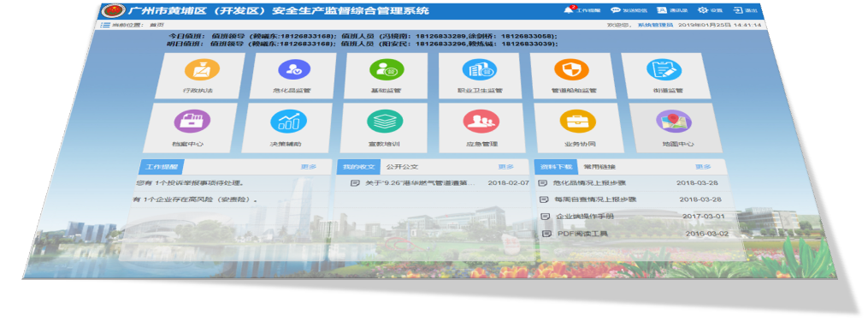Click the date 2018-02-07 in 我的收文
Image resolution: width=868 pixels, height=321 pixels.
[x=508, y=182]
